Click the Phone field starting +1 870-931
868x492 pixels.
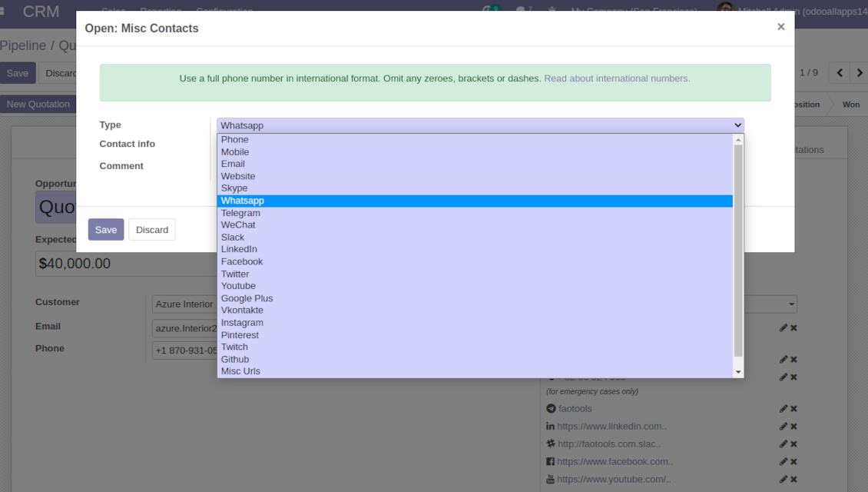(185, 351)
